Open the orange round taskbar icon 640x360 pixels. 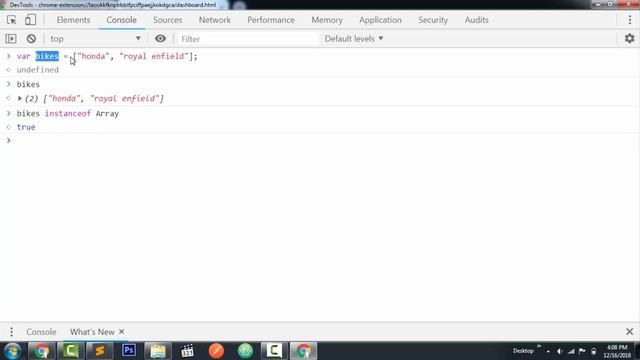coord(216,351)
